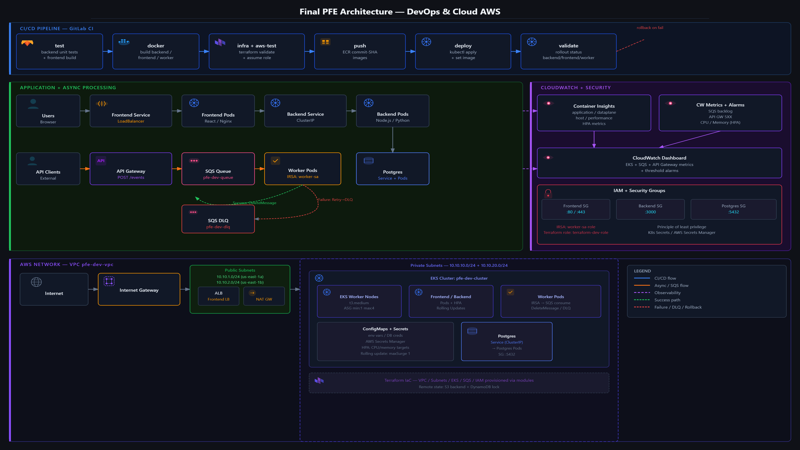The image size is (800, 450).
Task: Click the person icon in API Clients node
Action: coord(32,161)
